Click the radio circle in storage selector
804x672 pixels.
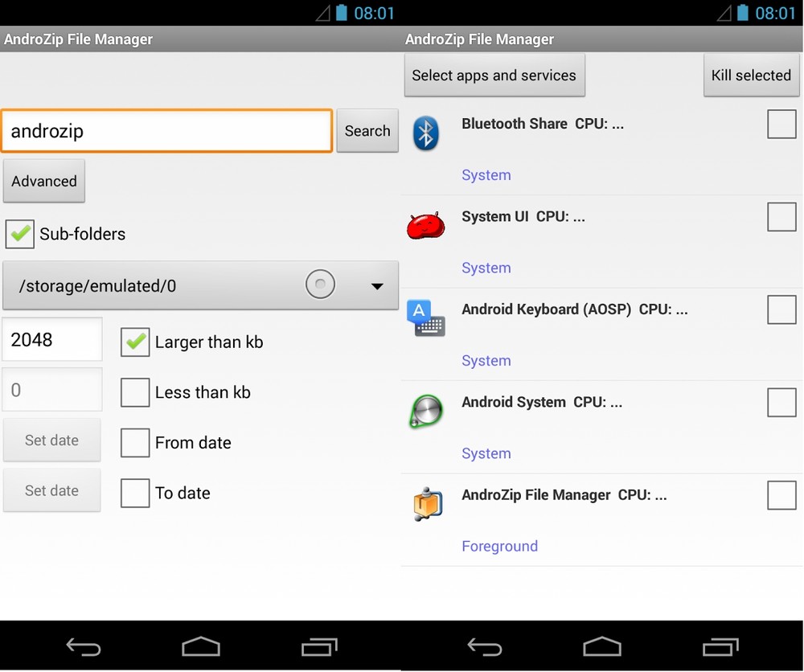[x=321, y=284]
